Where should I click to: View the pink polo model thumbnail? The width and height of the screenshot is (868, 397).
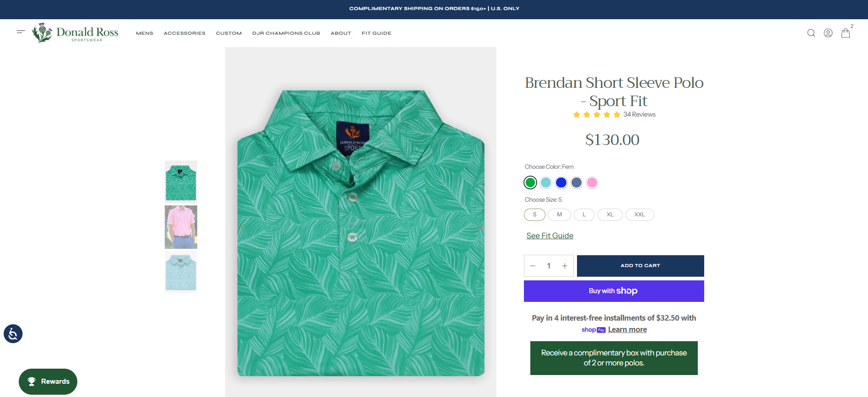coord(181,227)
